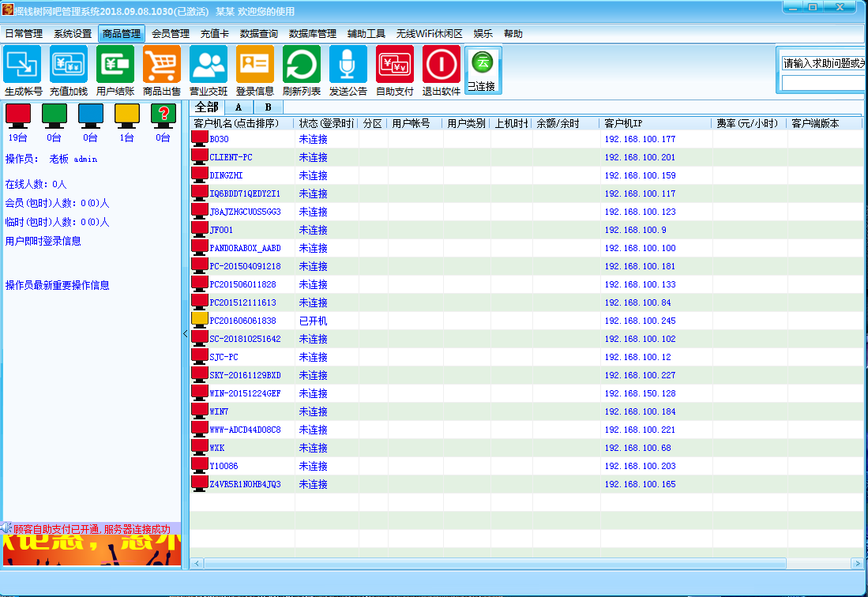Click 退出软件 exit icon
868x597 pixels.
pyautogui.click(x=442, y=65)
